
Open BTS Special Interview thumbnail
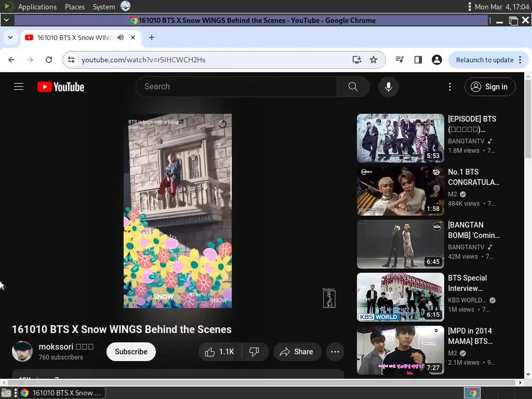coord(401,297)
